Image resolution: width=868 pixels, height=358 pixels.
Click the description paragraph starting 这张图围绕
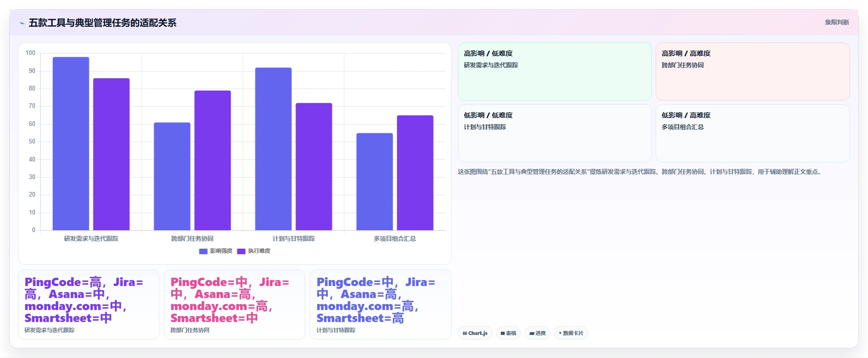coord(640,172)
